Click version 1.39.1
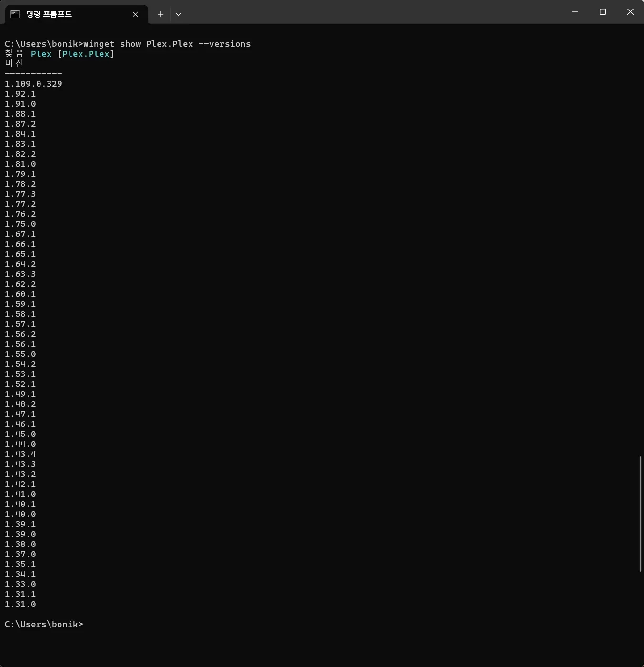Viewport: 644px width, 667px height. (x=20, y=524)
